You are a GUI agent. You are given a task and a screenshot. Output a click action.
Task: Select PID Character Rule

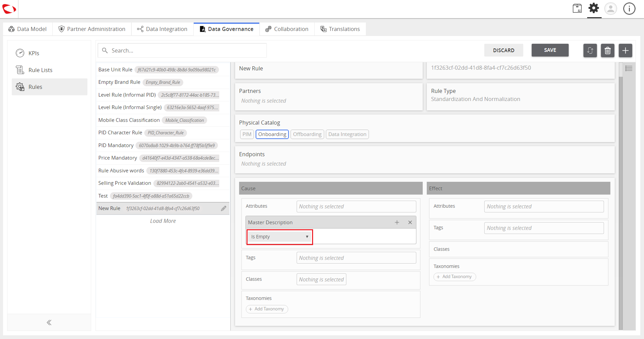pyautogui.click(x=163, y=133)
